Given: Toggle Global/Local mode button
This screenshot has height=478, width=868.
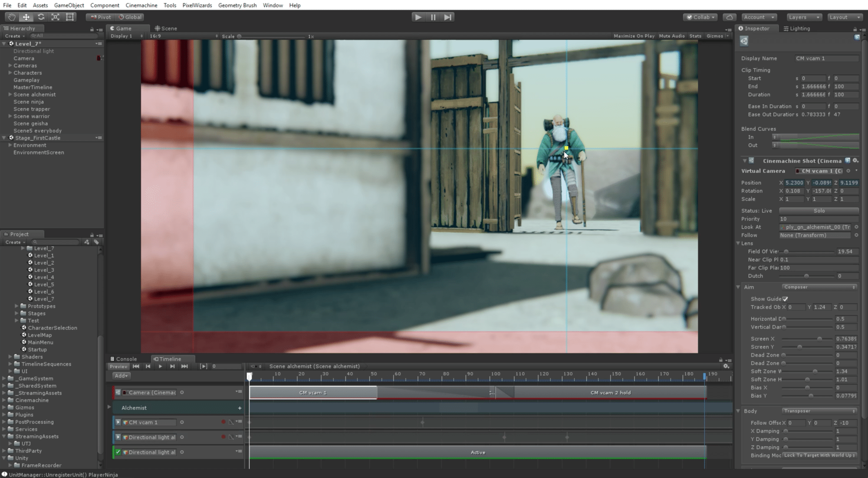Looking at the screenshot, I should tap(130, 17).
